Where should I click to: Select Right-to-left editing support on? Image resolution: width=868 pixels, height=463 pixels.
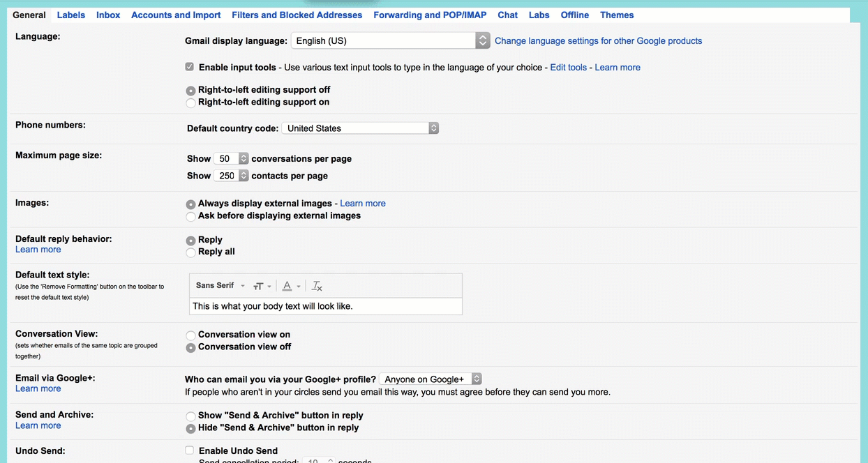[x=190, y=103]
